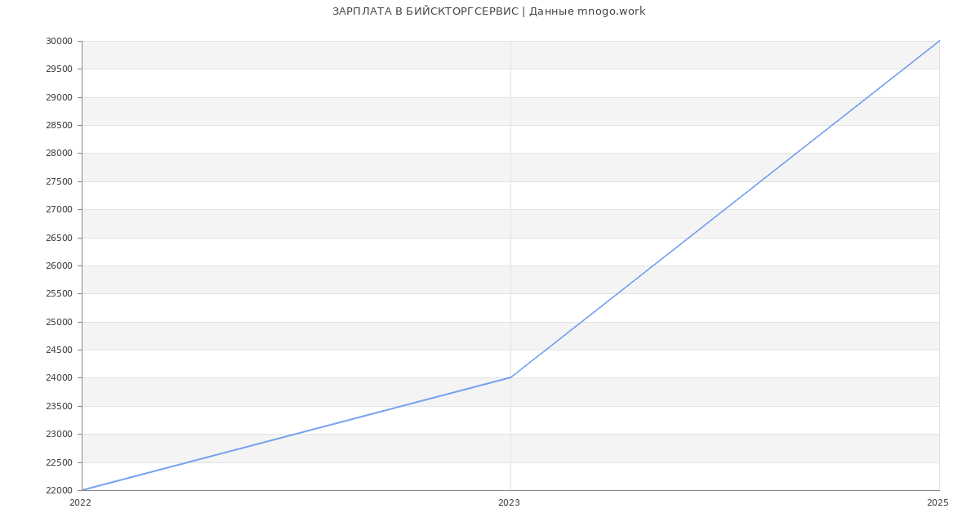Click the 29000 y-axis label
The width and height of the screenshot is (980, 531).
[x=59, y=98]
